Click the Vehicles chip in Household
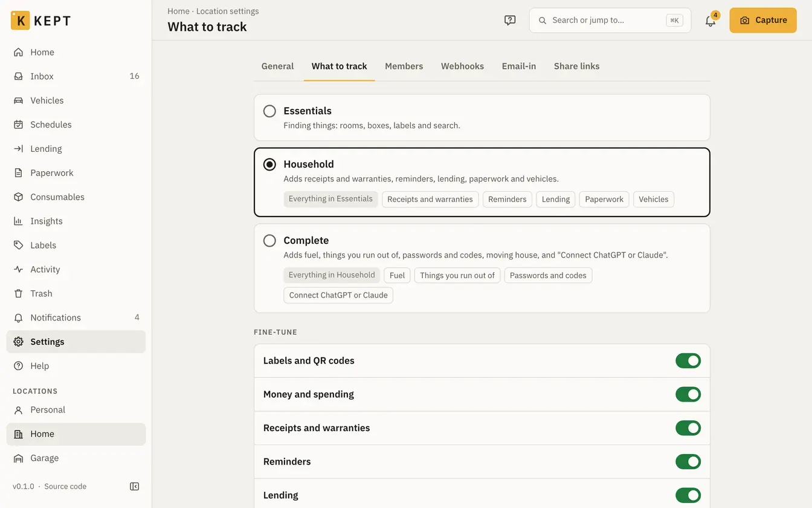 [x=654, y=200]
